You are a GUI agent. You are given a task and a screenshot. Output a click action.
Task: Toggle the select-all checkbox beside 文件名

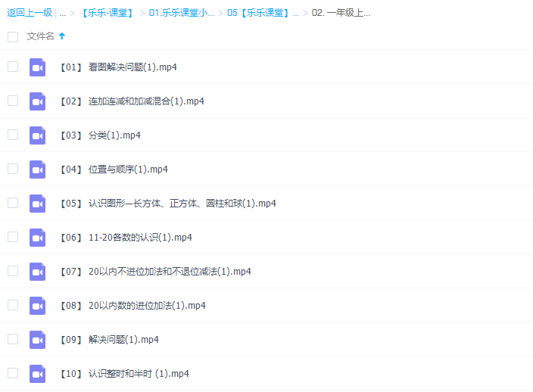tap(13, 36)
